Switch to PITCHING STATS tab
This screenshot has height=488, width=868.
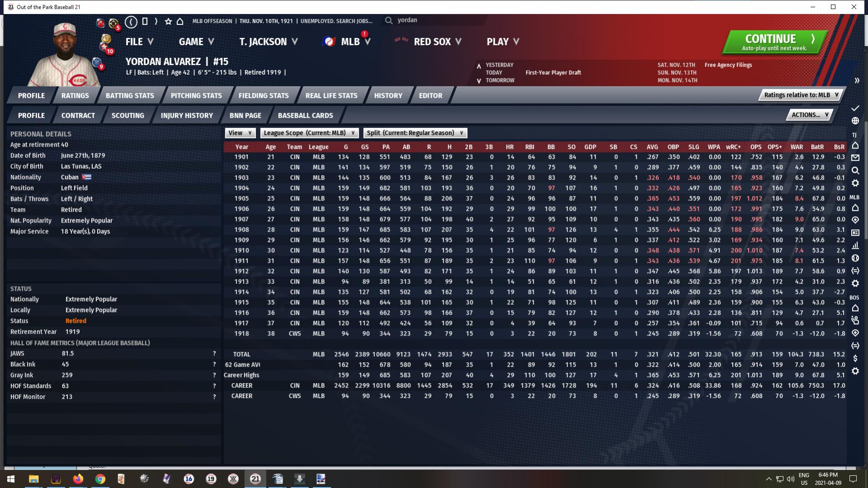pyautogui.click(x=196, y=95)
